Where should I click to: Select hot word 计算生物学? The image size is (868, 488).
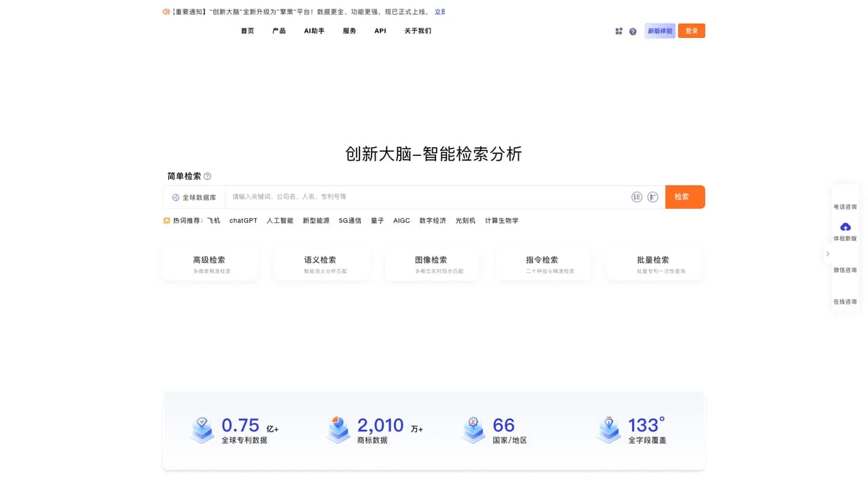tap(502, 221)
